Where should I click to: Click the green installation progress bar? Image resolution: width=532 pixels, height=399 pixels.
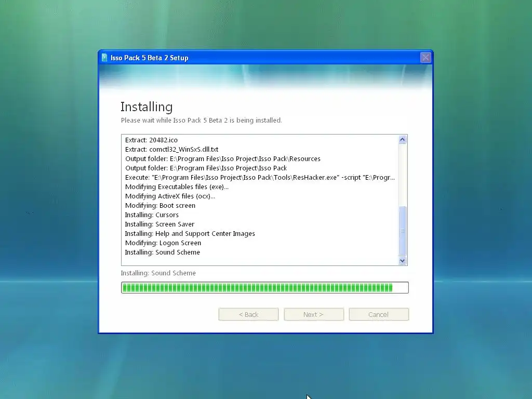(264, 288)
